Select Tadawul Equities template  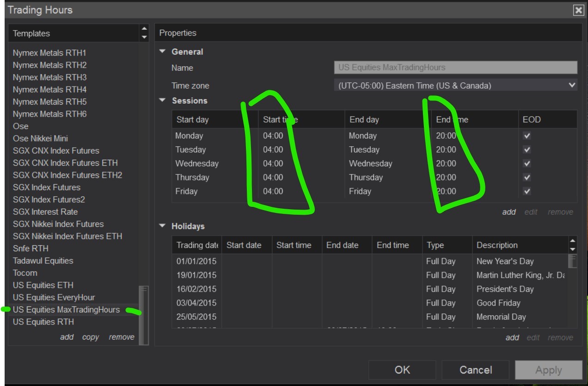coord(43,261)
